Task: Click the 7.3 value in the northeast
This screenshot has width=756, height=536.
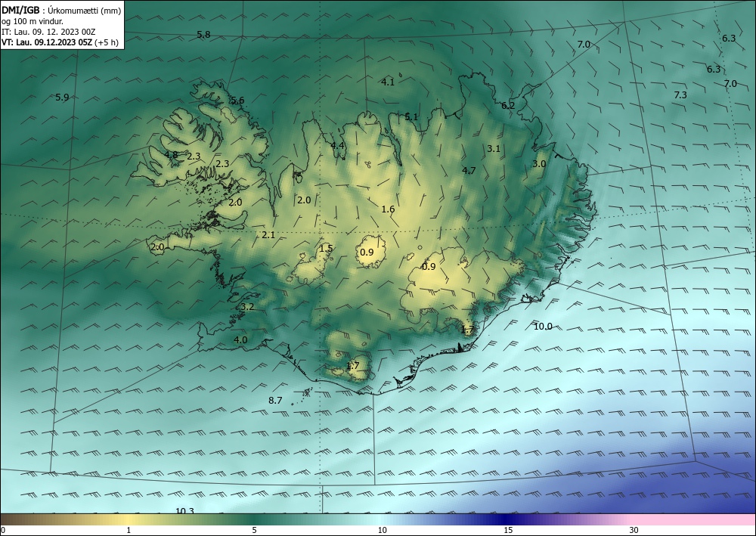Action: pos(680,95)
